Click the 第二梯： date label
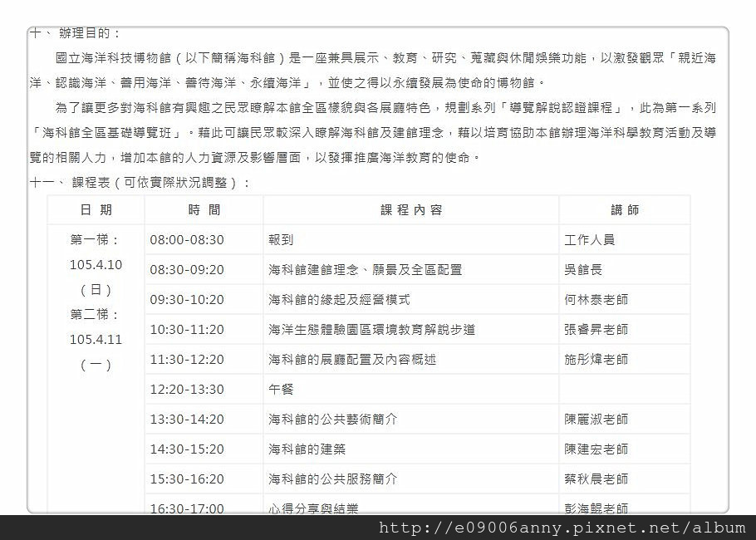This screenshot has height=540, width=756. click(x=95, y=314)
